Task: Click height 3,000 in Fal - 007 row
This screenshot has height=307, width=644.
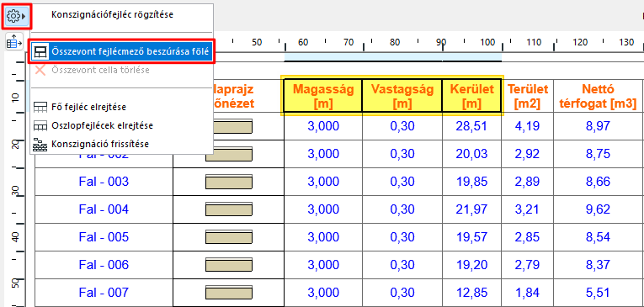Action: 323,293
